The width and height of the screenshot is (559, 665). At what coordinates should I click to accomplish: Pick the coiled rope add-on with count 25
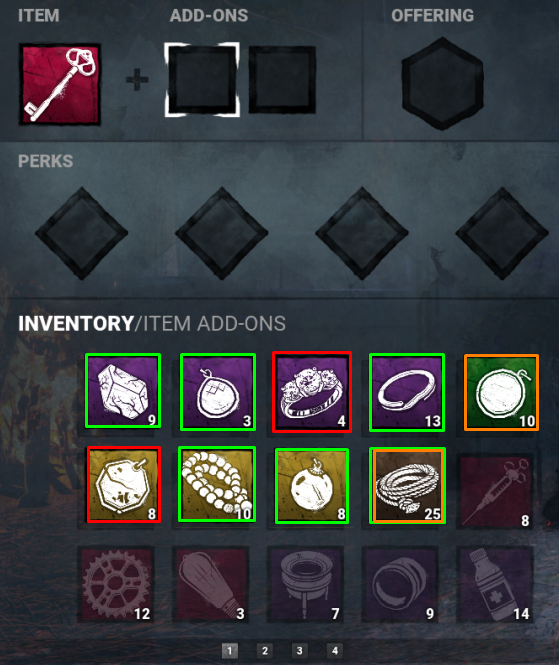click(x=408, y=486)
